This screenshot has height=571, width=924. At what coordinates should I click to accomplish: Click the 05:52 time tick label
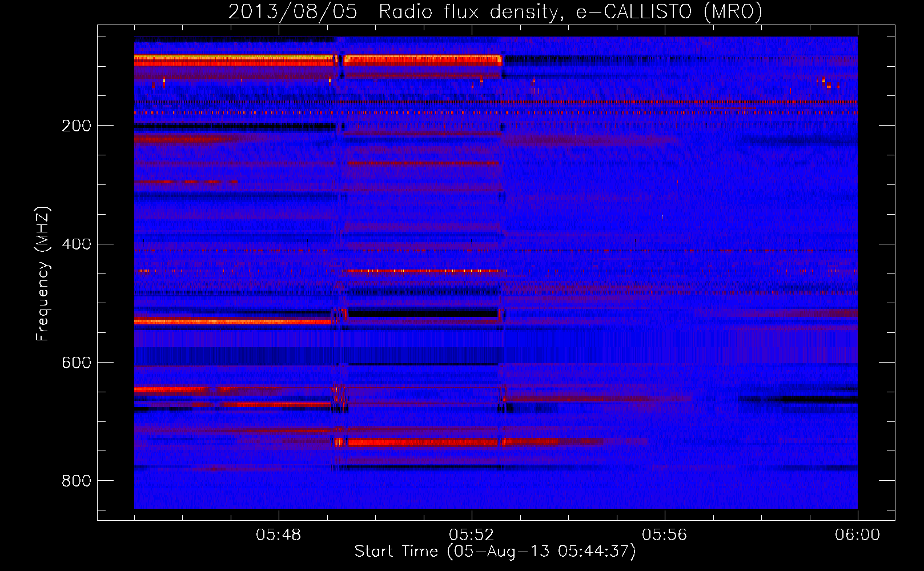[x=472, y=535]
